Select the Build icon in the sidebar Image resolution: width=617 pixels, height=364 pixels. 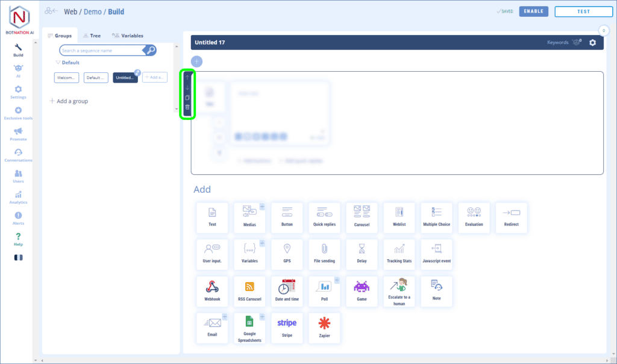(x=17, y=48)
